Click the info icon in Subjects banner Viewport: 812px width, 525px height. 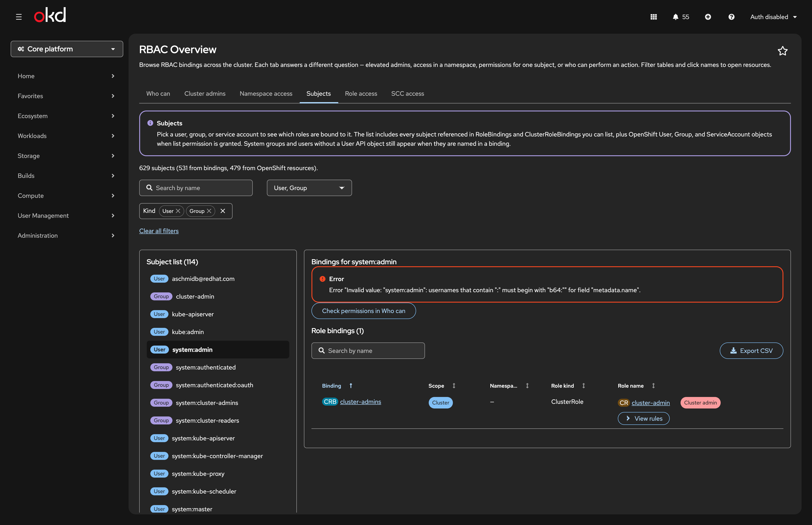(150, 123)
